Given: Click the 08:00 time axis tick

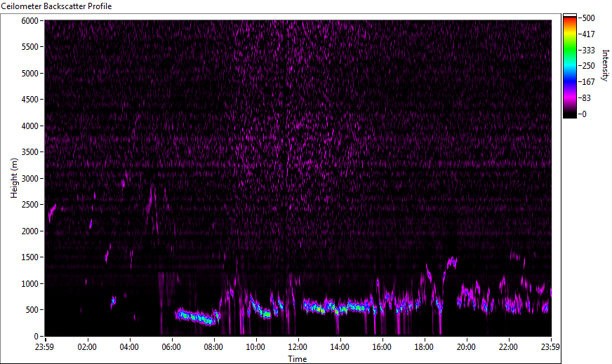Looking at the screenshot, I should 213,347.
